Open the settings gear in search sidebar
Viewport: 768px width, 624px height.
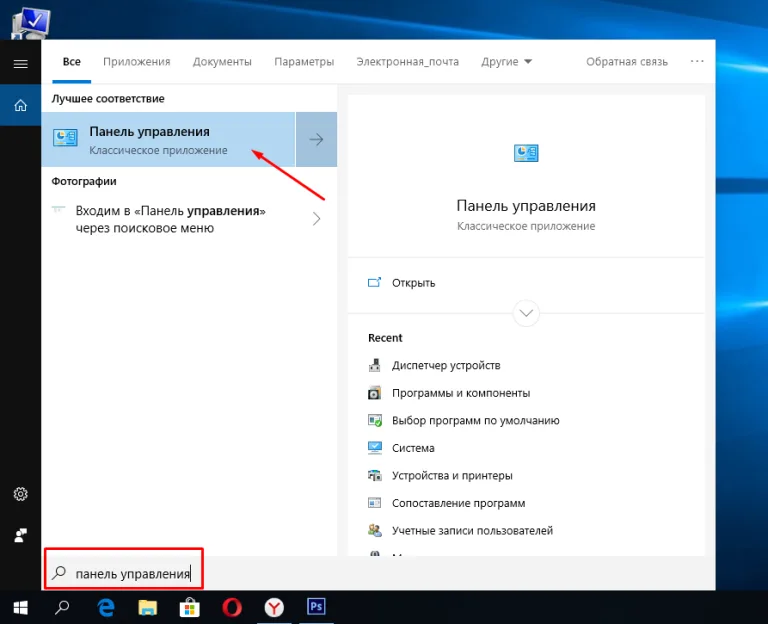[x=21, y=494]
